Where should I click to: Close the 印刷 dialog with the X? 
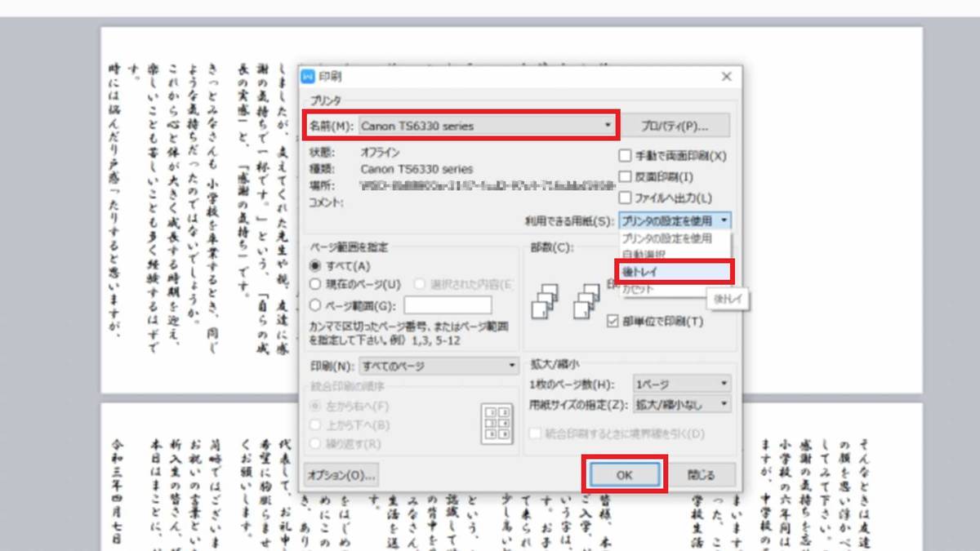tap(727, 77)
